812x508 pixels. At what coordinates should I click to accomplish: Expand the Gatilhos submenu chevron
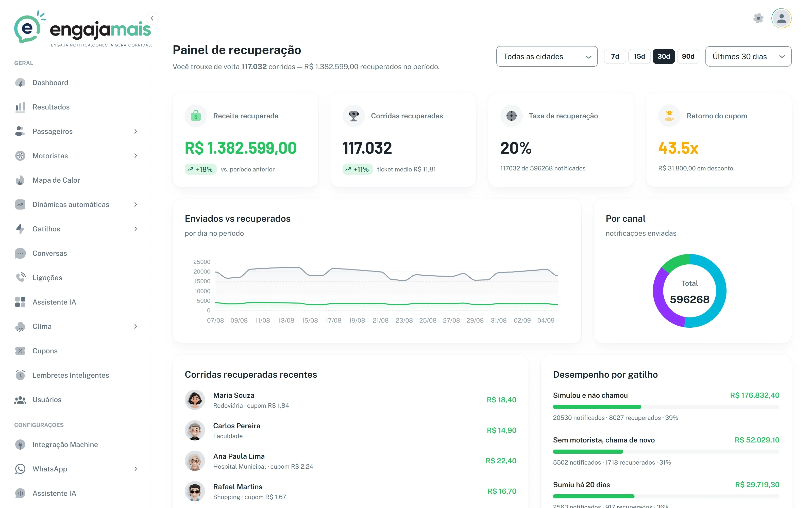click(x=136, y=229)
